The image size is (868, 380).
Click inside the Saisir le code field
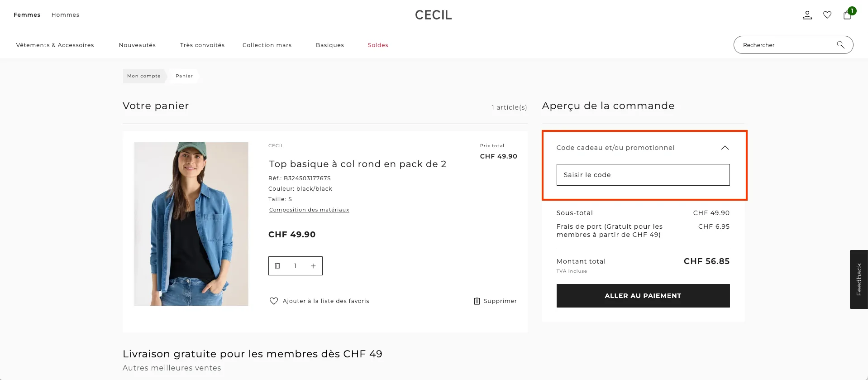click(x=643, y=174)
